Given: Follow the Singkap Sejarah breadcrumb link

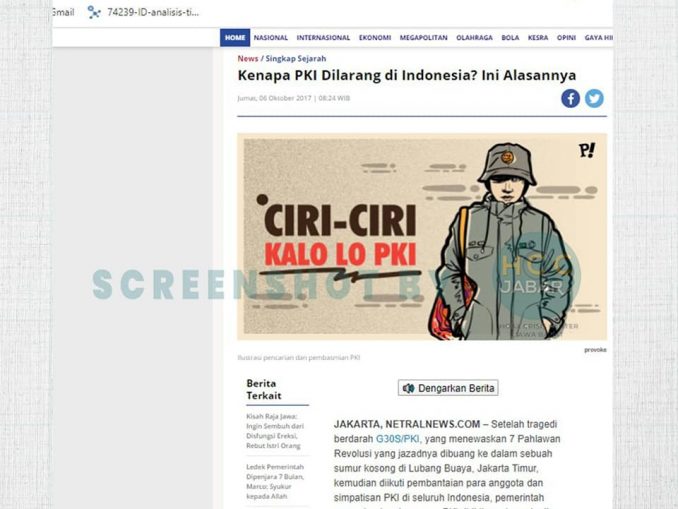Looking at the screenshot, I should pyautogui.click(x=296, y=58).
